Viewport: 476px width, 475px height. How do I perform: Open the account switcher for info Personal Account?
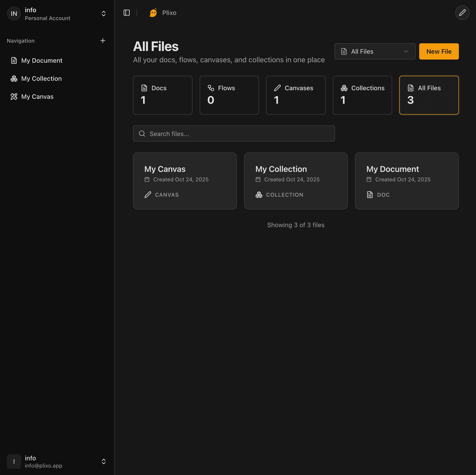[103, 13]
